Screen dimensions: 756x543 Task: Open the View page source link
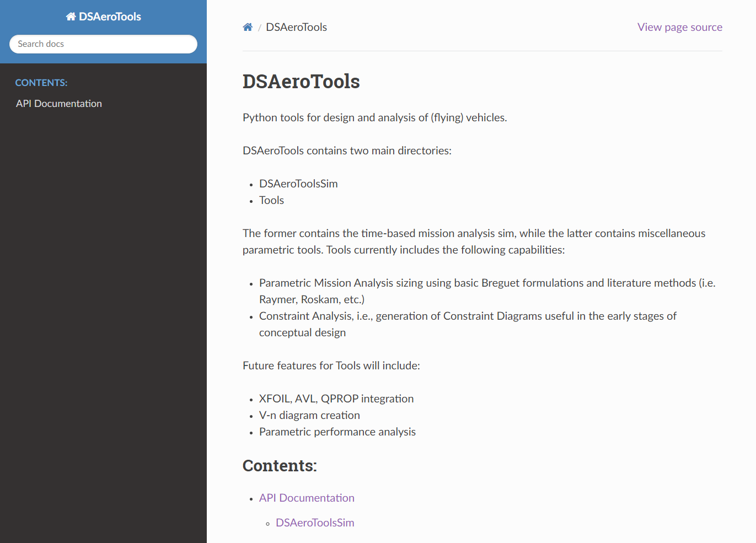click(x=679, y=27)
